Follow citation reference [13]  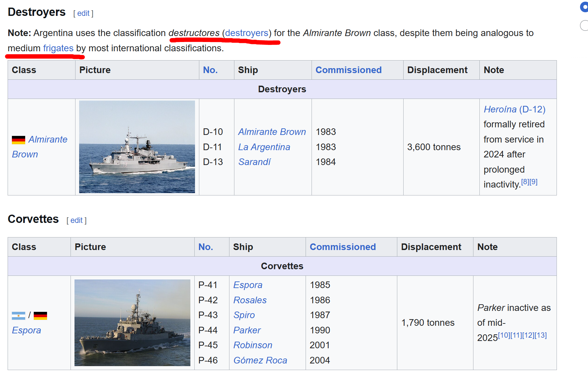pyautogui.click(x=541, y=335)
